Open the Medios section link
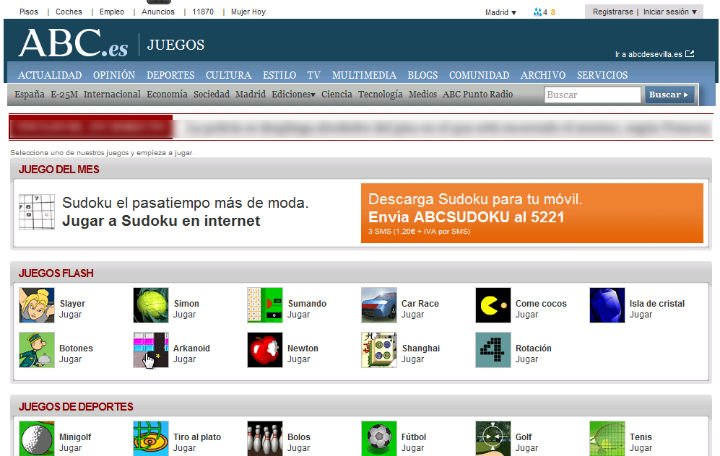 coord(423,94)
